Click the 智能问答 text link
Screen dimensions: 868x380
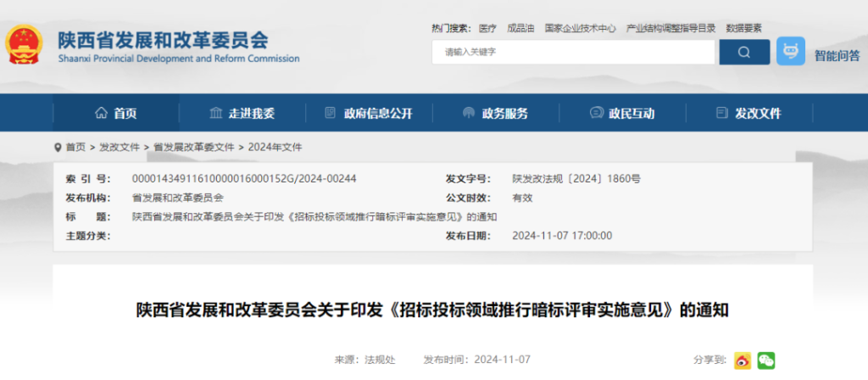pos(837,55)
